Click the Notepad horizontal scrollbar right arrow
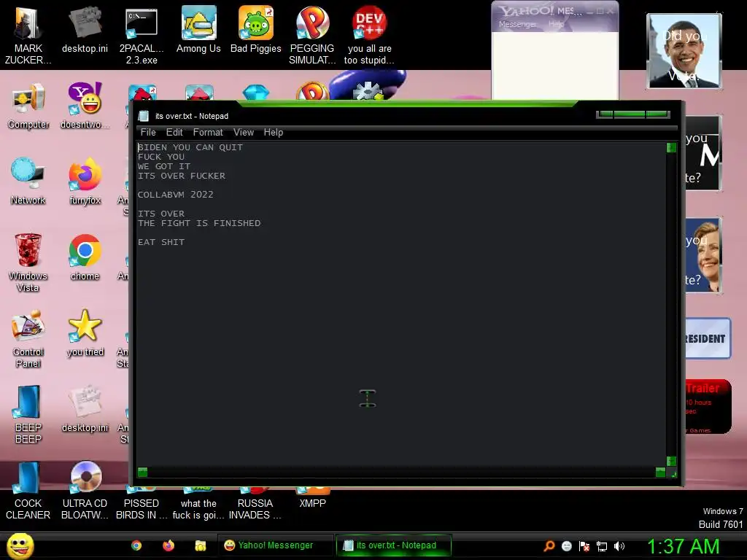 point(660,472)
